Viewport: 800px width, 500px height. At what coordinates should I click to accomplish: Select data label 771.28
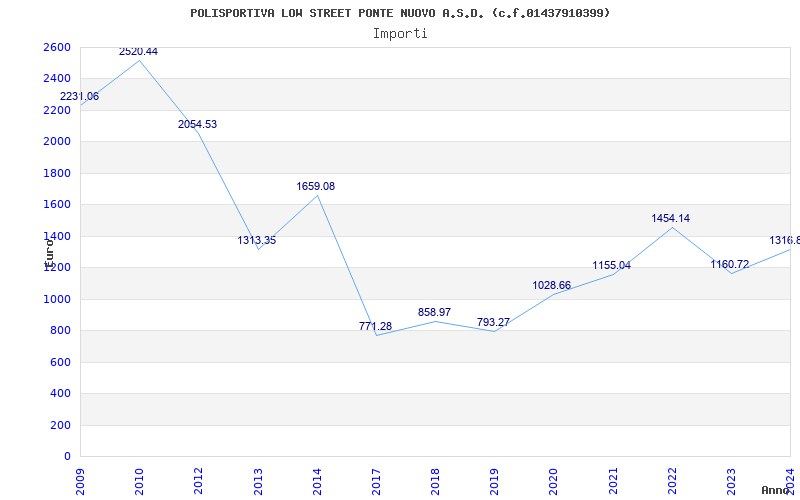point(376,326)
